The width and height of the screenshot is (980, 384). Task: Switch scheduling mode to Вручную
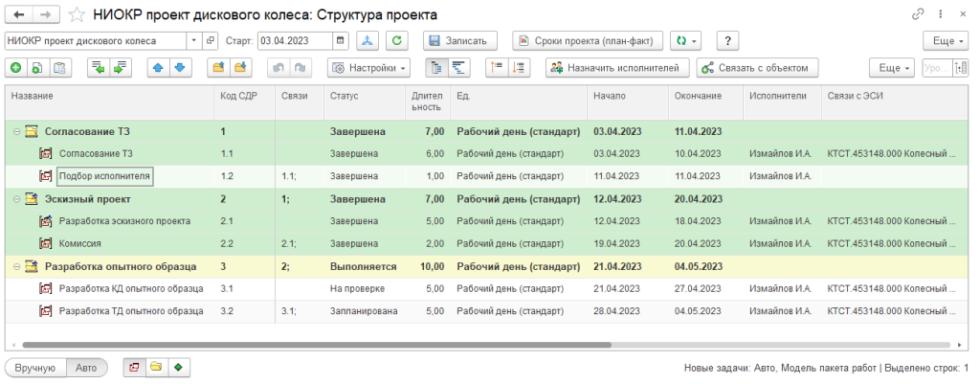click(x=35, y=367)
